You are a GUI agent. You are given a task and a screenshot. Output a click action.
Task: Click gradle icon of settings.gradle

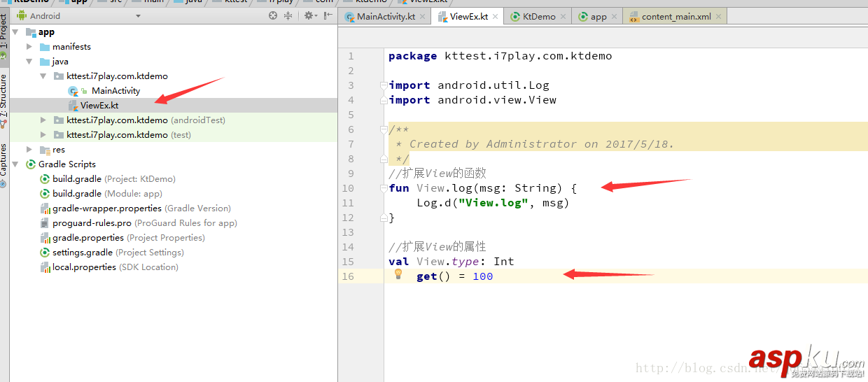point(45,253)
